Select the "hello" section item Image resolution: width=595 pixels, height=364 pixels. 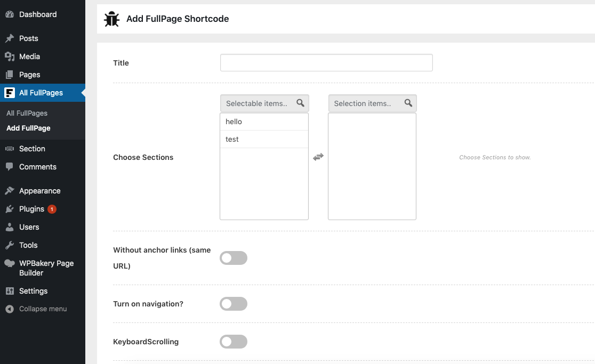[264, 122]
